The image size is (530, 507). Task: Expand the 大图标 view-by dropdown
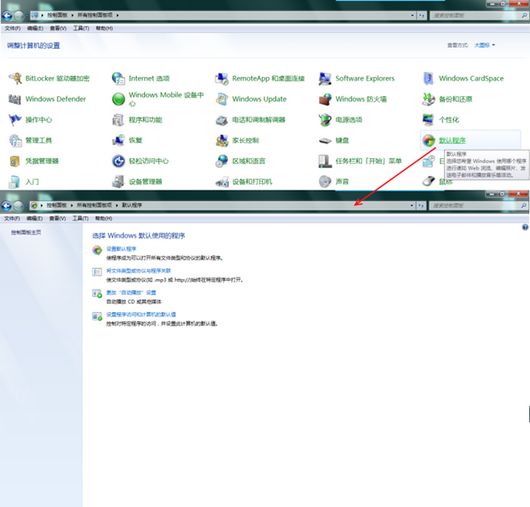(485, 45)
